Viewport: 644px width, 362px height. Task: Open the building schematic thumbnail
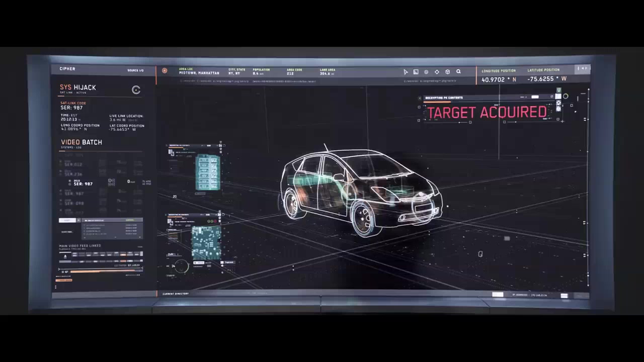coord(208,172)
